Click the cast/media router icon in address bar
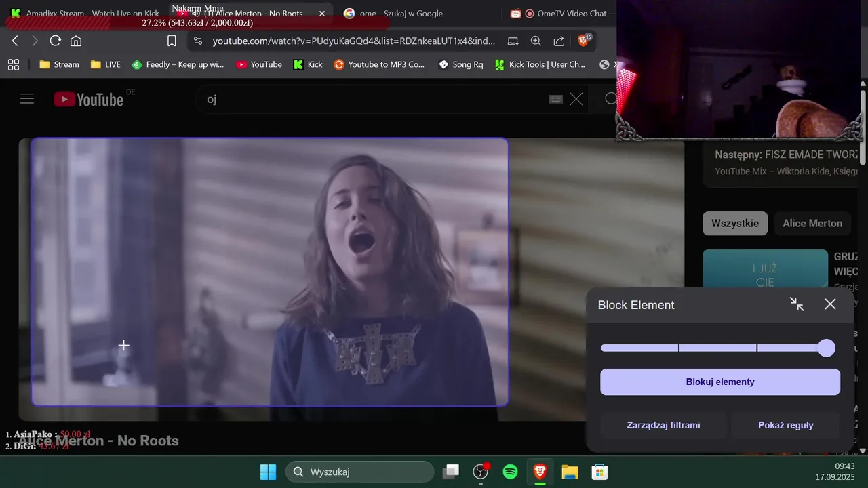This screenshot has height=488, width=868. [x=513, y=41]
